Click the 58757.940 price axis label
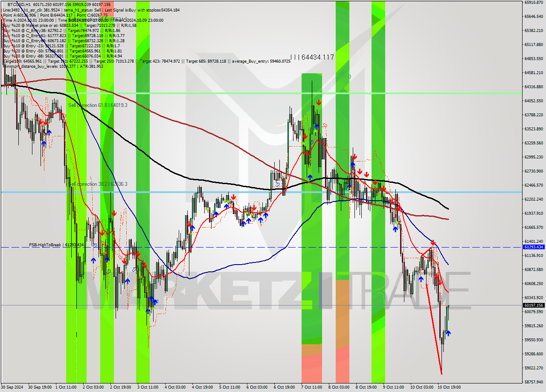Viewport: 546px width, 392px height. point(534,382)
